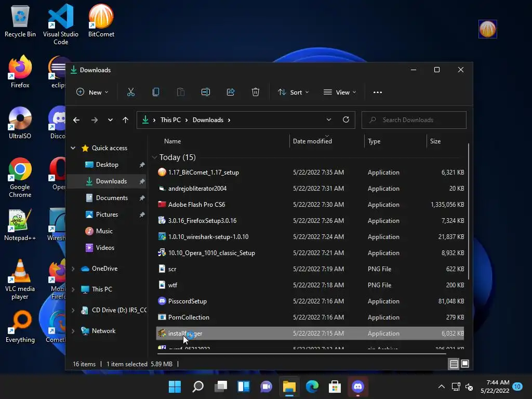The height and width of the screenshot is (399, 532).
Task: Open the Sort dropdown menu
Action: pos(294,92)
